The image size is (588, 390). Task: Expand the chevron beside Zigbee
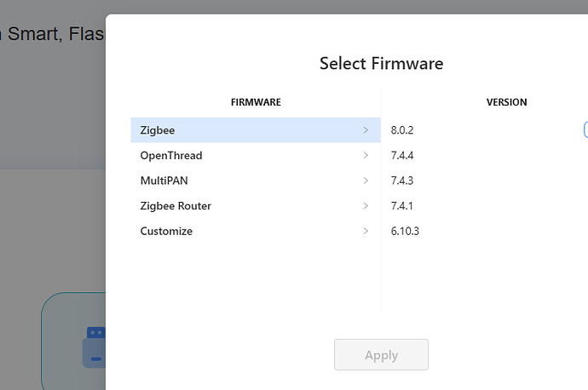[x=366, y=130]
